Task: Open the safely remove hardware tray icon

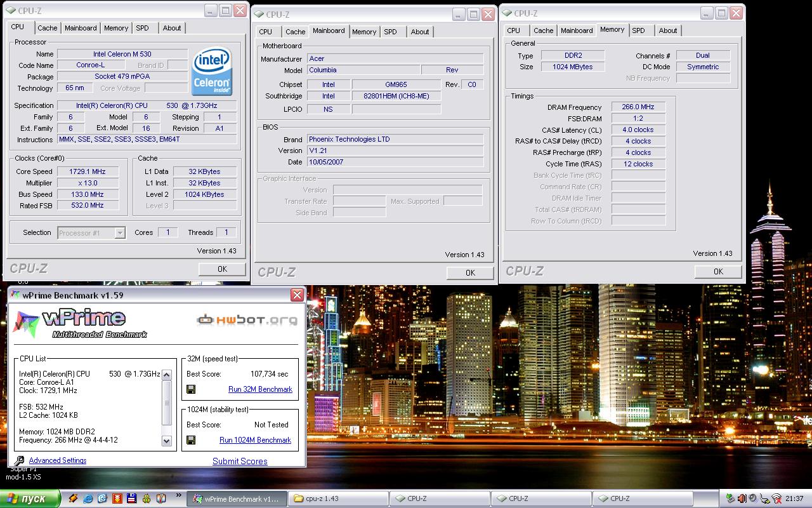Action: (x=730, y=498)
